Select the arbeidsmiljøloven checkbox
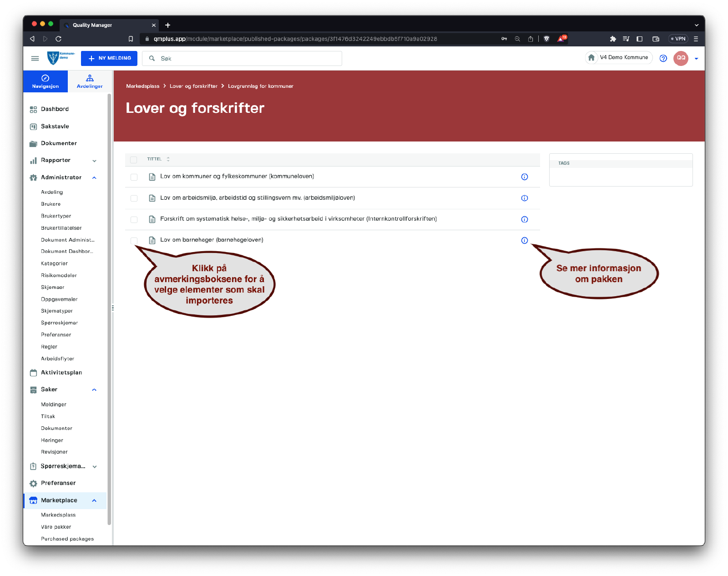728x576 pixels. [x=134, y=198]
